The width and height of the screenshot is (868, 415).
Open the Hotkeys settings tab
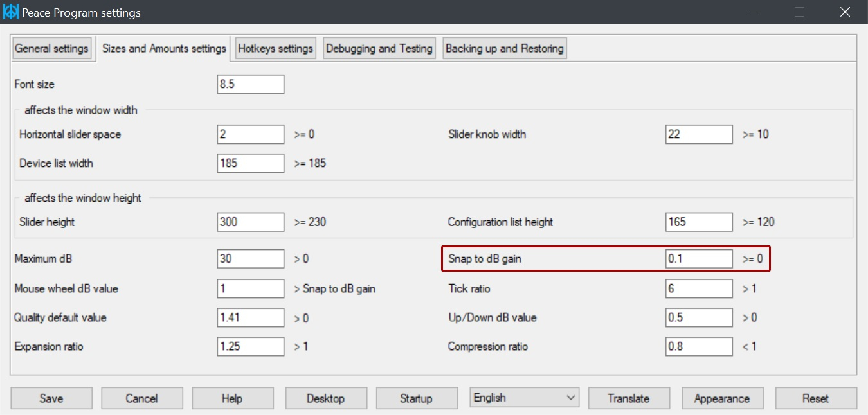(x=275, y=48)
